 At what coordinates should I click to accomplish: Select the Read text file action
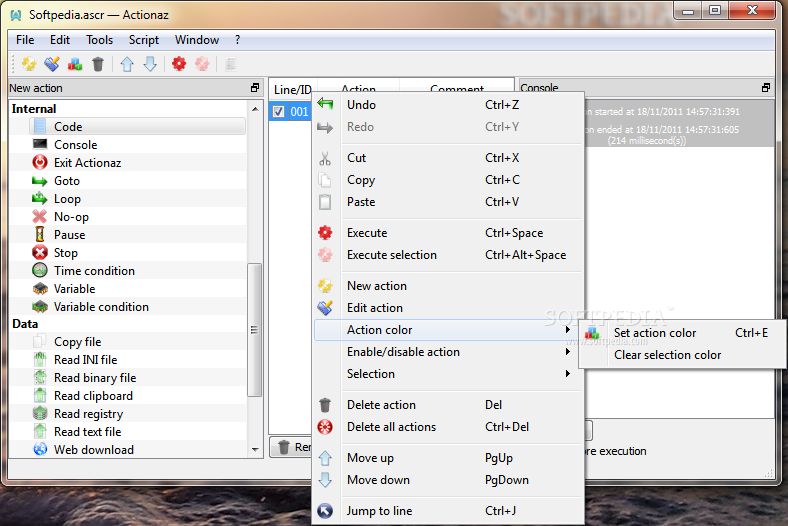[x=137, y=432]
